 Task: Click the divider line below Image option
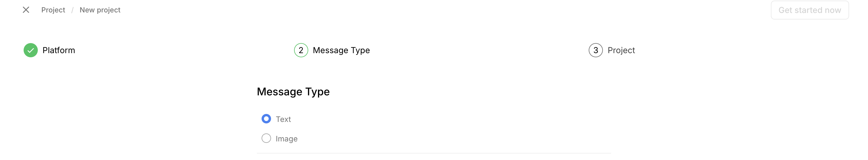434,153
